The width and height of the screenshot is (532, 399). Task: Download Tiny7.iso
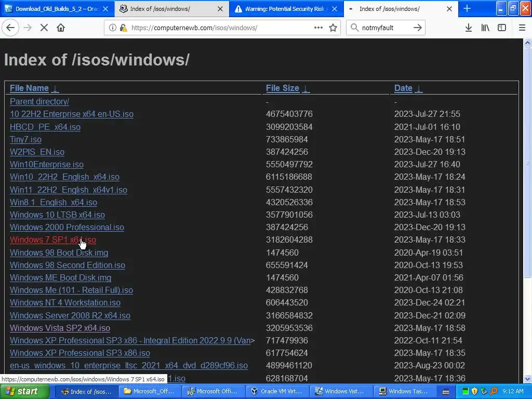point(25,139)
